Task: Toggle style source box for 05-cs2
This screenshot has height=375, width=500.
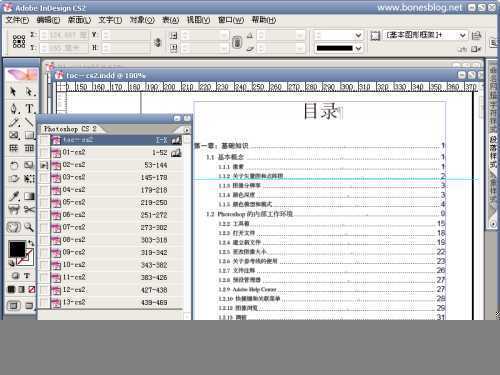Action: pyautogui.click(x=44, y=203)
